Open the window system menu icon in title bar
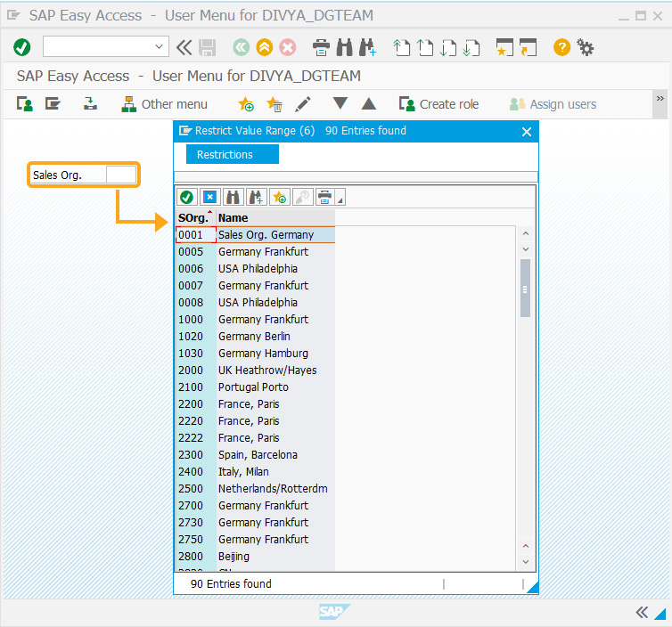672x627 pixels. point(13,15)
